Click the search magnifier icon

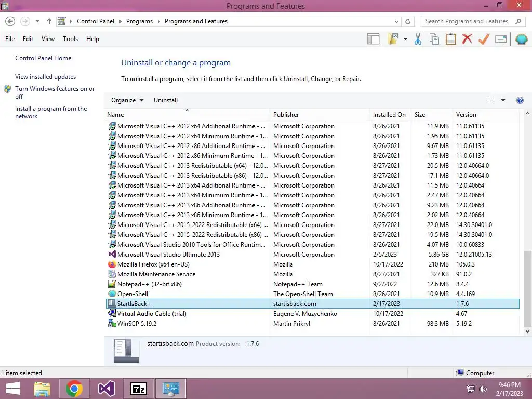coord(518,21)
